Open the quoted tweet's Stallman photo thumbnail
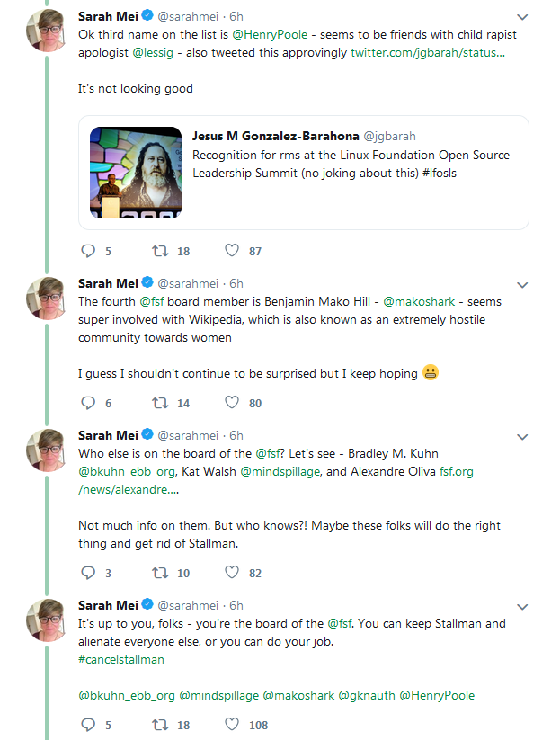Screen dimensions: 560x740 tap(136, 173)
